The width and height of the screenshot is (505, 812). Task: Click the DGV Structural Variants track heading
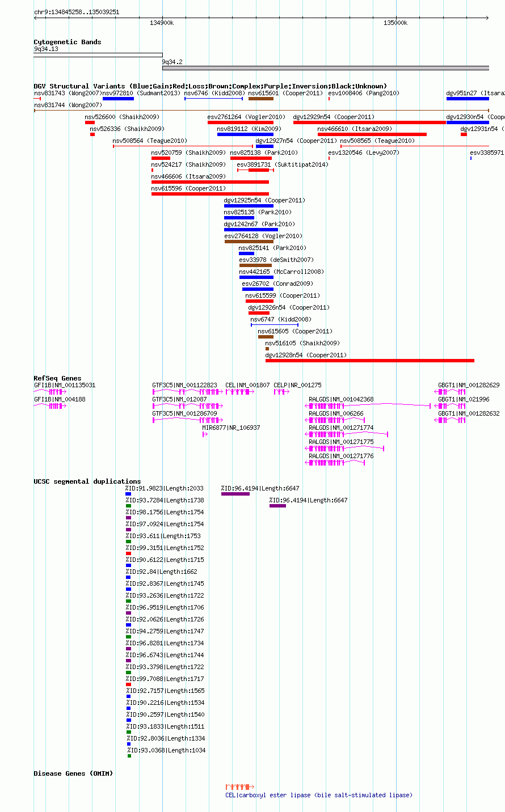[210, 86]
